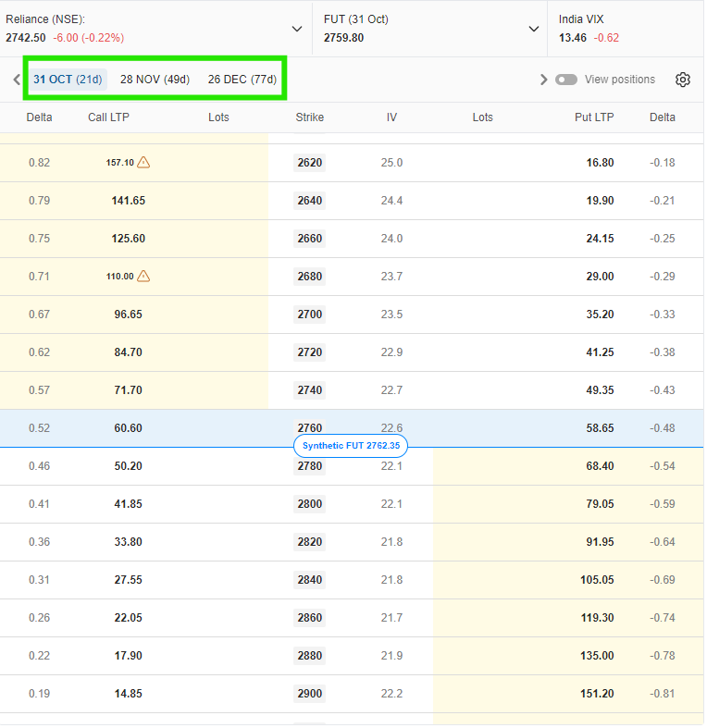Click warning triangle beside 110.00 call price
Viewport: 707px width, 728px height.
143,277
